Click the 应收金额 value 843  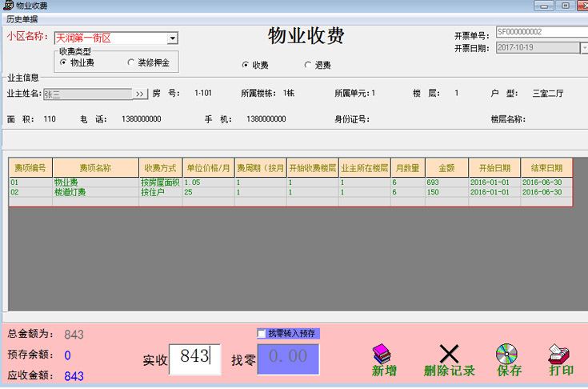point(74,376)
